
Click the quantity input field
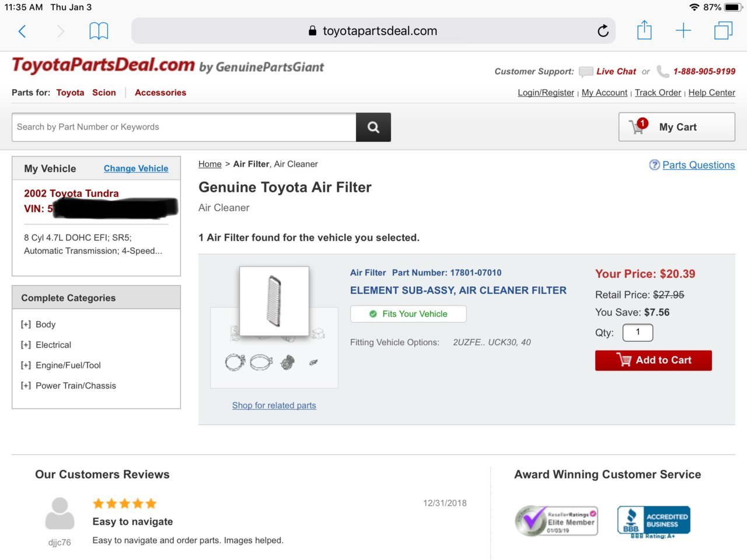(638, 332)
